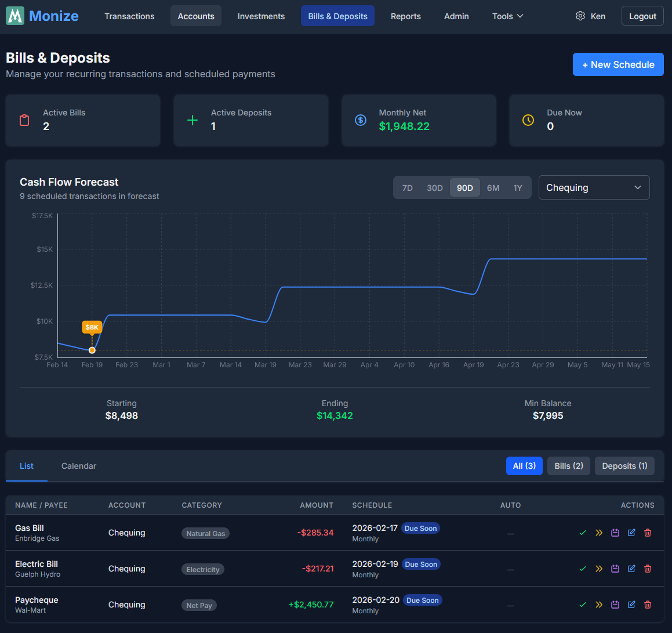Image resolution: width=672 pixels, height=633 pixels.
Task: Select the 6M forecast range
Action: point(493,188)
